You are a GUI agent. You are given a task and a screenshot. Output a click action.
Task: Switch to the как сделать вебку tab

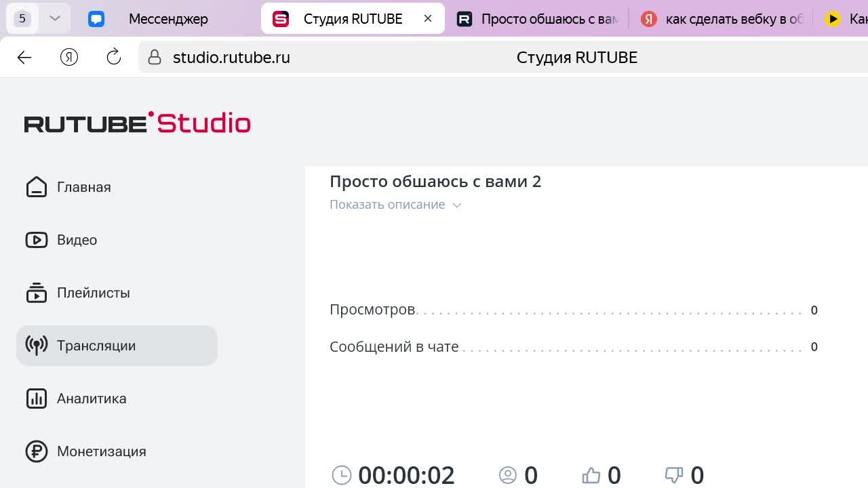723,19
